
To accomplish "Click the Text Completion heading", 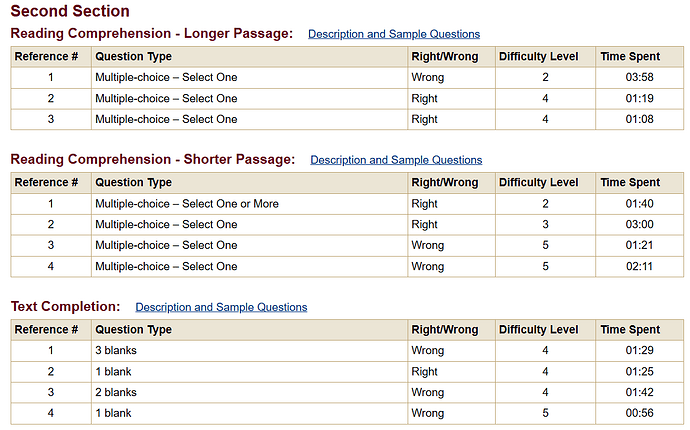I will (66, 306).
